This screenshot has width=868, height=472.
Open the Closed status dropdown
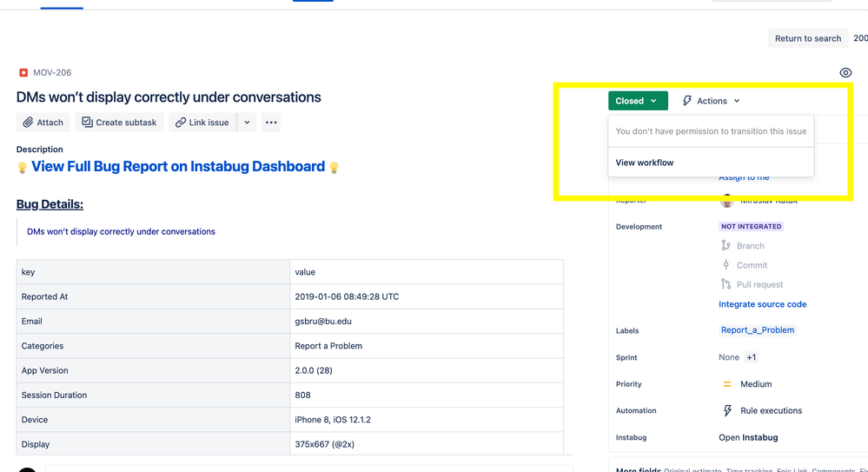638,101
